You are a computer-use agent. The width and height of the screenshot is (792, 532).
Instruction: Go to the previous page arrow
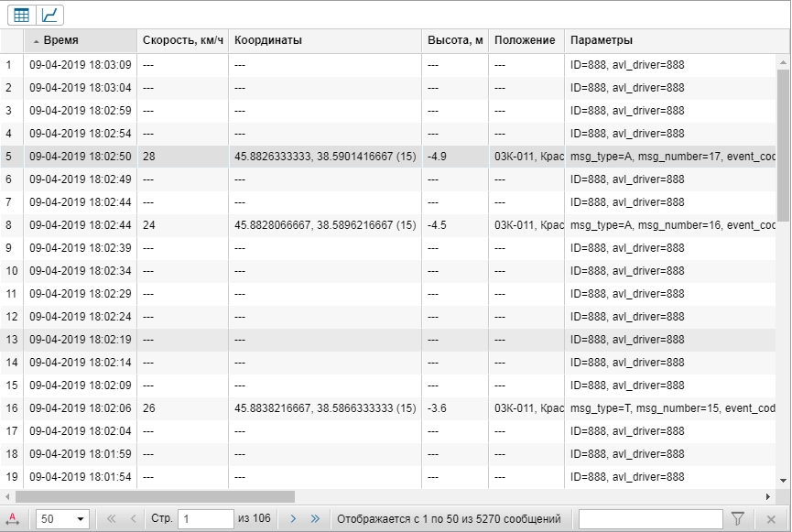click(x=135, y=519)
